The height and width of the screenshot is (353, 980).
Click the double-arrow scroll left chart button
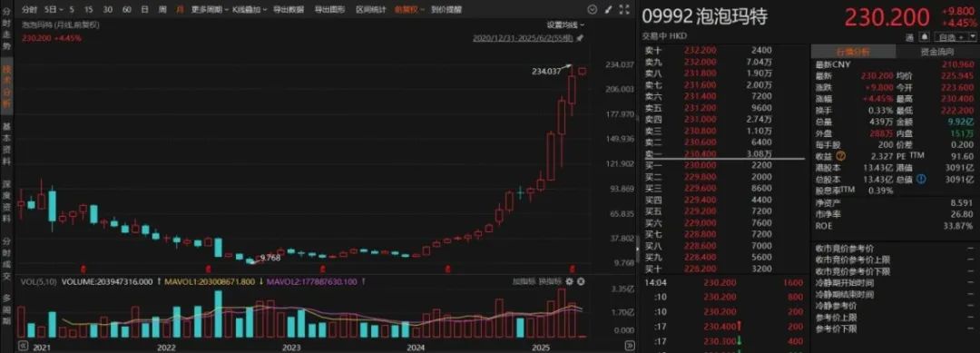pos(24,345)
